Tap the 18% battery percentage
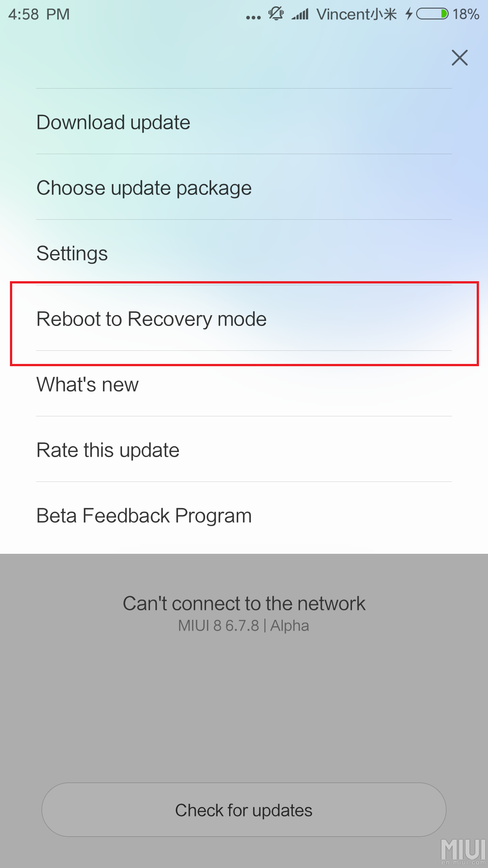 [x=466, y=14]
